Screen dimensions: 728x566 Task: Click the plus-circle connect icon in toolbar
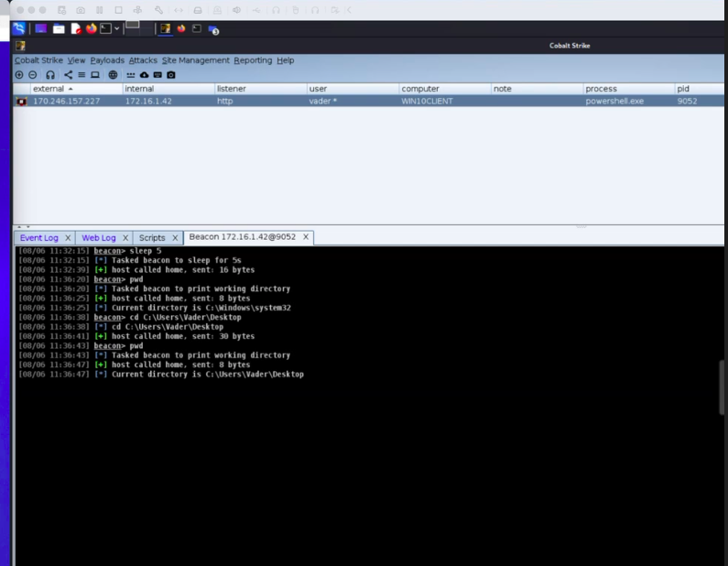(19, 74)
